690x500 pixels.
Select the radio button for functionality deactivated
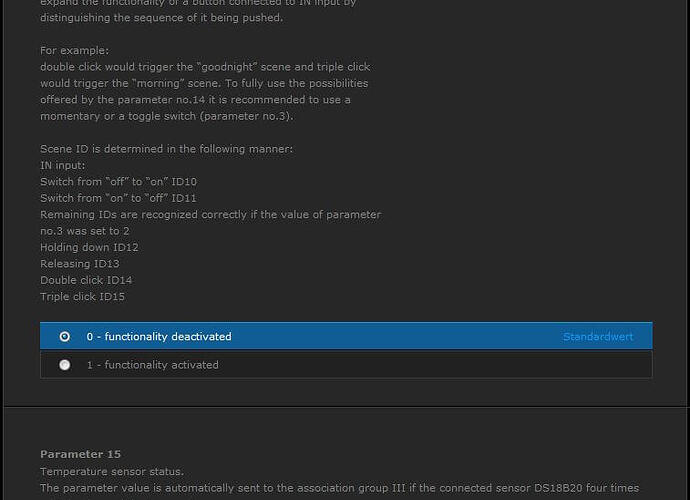point(65,337)
